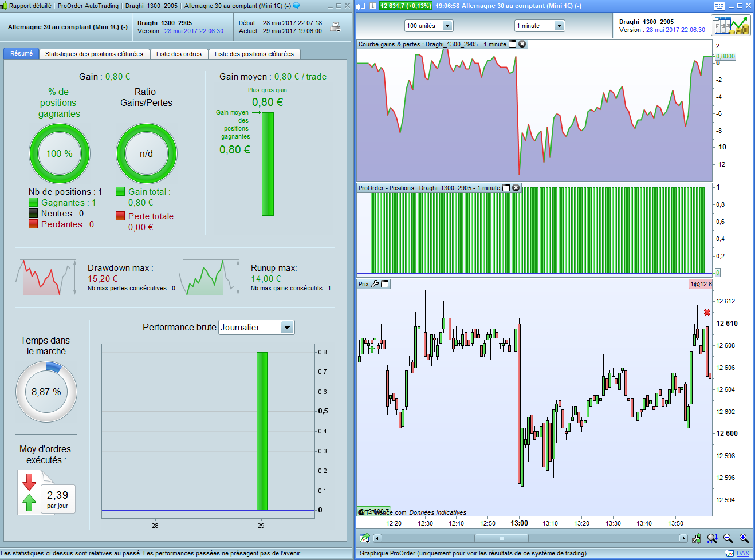Click the Drawdown max 15,20 € value
The height and width of the screenshot is (560, 755).
(x=103, y=278)
